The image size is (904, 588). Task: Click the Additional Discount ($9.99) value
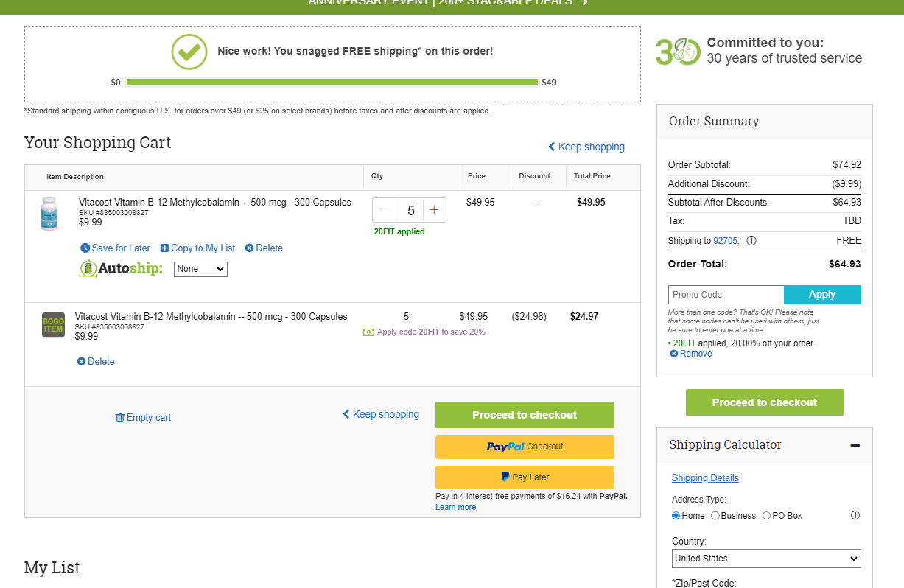tap(847, 183)
